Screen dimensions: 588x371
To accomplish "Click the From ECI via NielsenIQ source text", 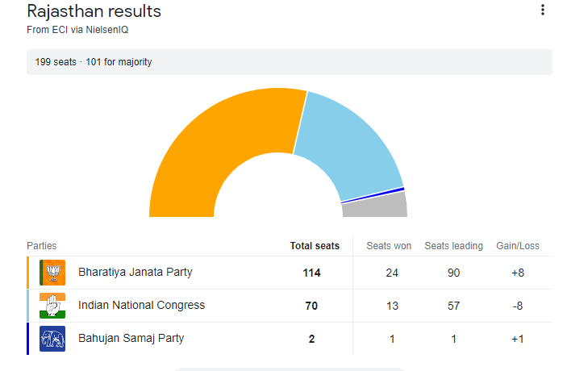I will [x=77, y=29].
